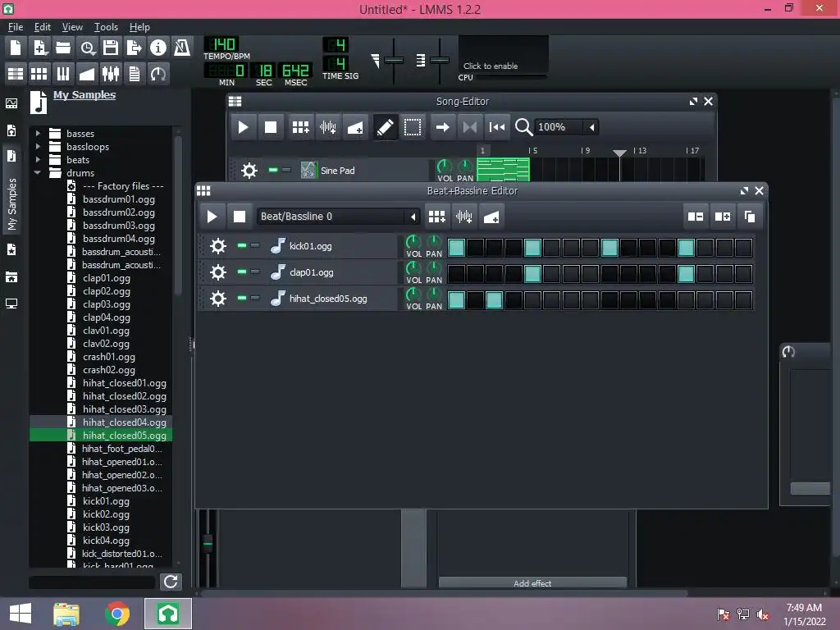
Task: Solo the hihat_closed05.ogg track
Action: [x=256, y=298]
